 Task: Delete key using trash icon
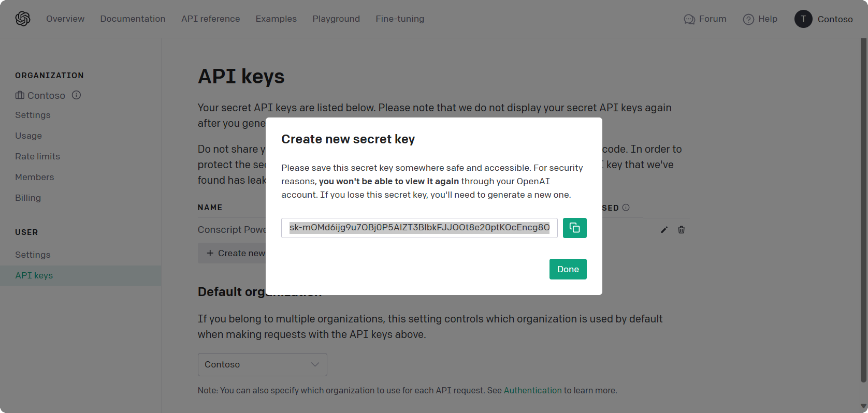tap(682, 230)
